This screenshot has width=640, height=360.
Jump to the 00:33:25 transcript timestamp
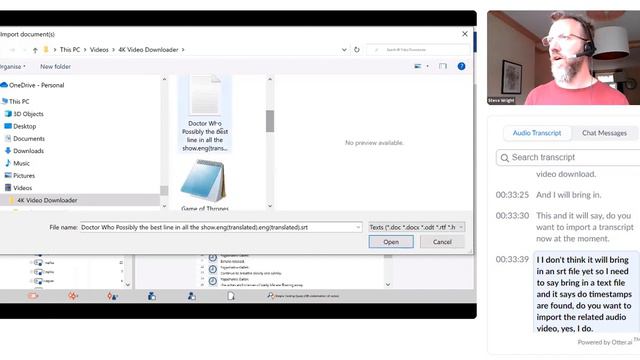click(x=512, y=195)
